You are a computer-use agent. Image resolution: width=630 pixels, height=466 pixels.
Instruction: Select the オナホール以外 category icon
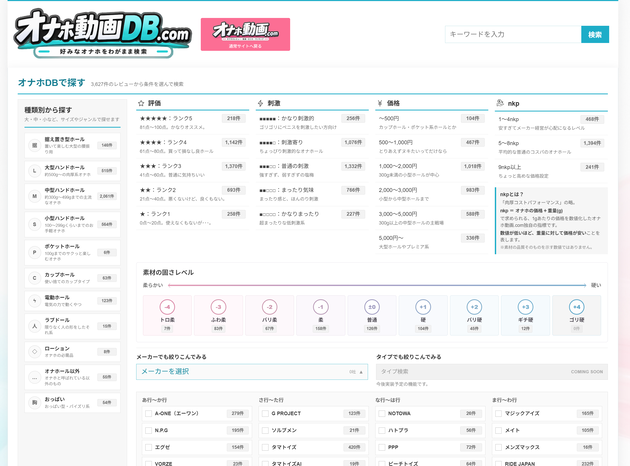(x=35, y=377)
